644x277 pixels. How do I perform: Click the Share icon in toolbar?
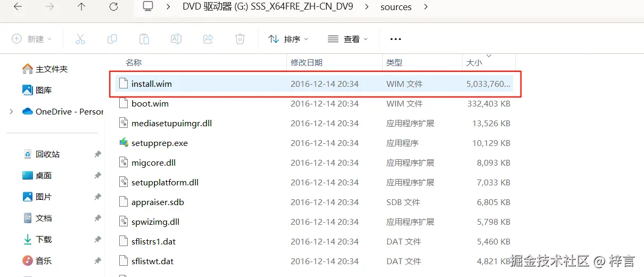click(208, 39)
